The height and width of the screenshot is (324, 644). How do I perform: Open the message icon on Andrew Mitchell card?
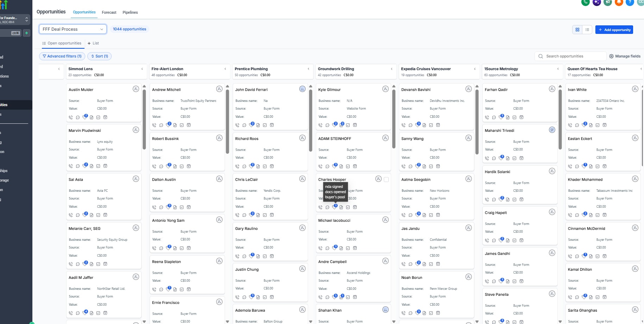(x=161, y=125)
